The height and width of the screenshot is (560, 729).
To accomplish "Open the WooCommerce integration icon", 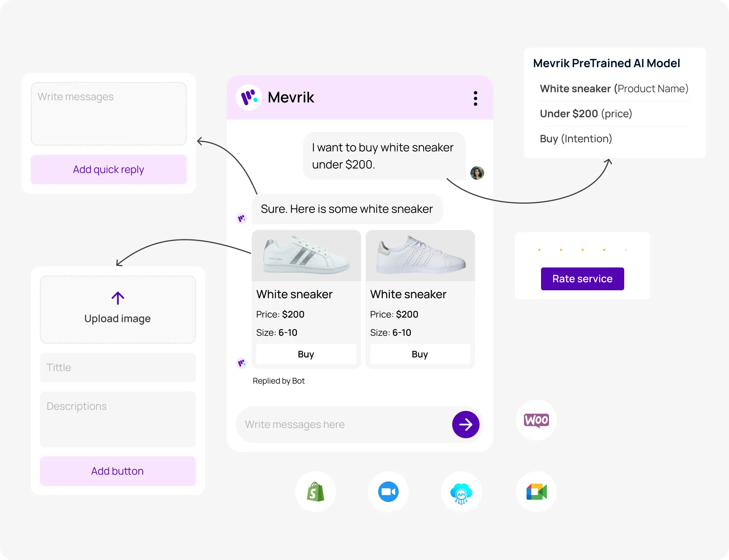I will pyautogui.click(x=536, y=420).
